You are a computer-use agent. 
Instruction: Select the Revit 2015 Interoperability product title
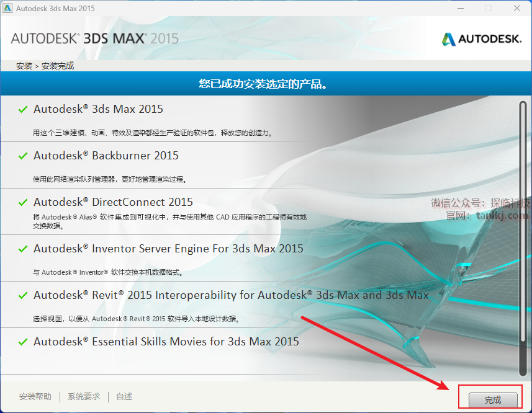click(231, 295)
